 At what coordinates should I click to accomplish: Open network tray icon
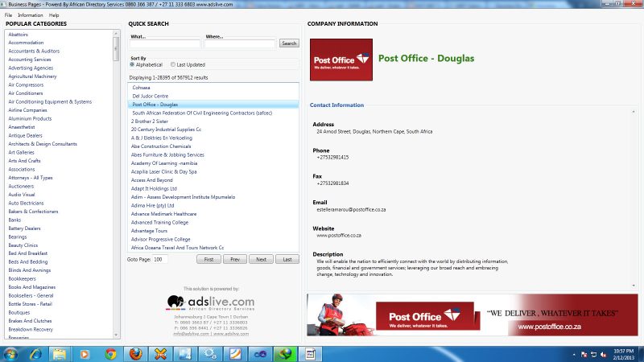[593, 355]
